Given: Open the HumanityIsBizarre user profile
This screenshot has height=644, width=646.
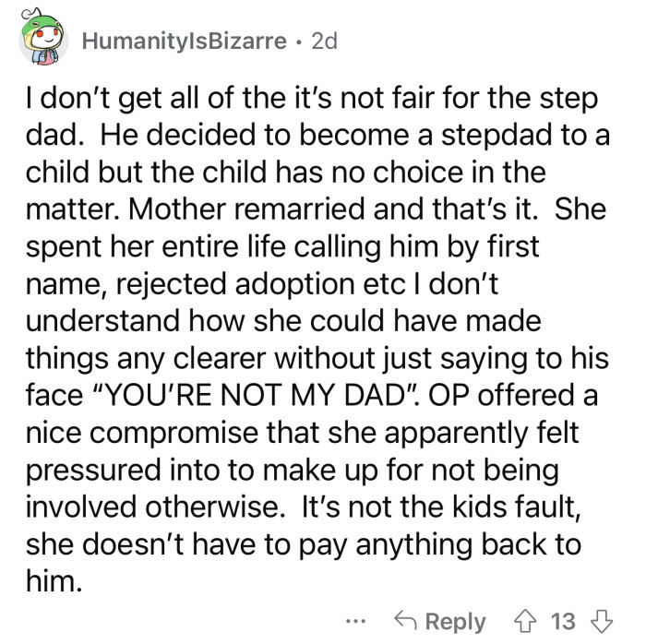Looking at the screenshot, I should (184, 42).
